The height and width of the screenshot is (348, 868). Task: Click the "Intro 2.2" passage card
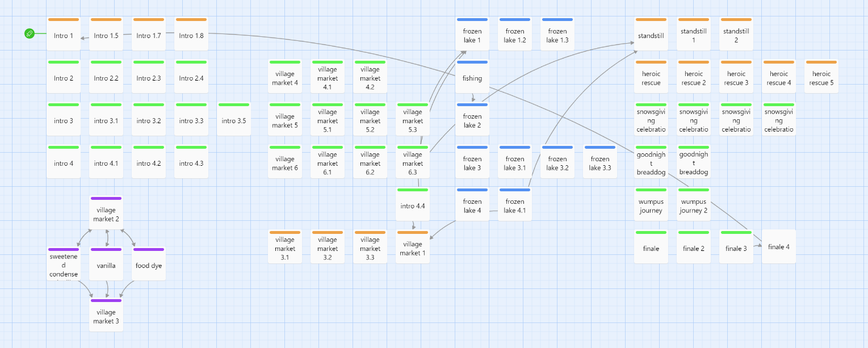pos(106,77)
